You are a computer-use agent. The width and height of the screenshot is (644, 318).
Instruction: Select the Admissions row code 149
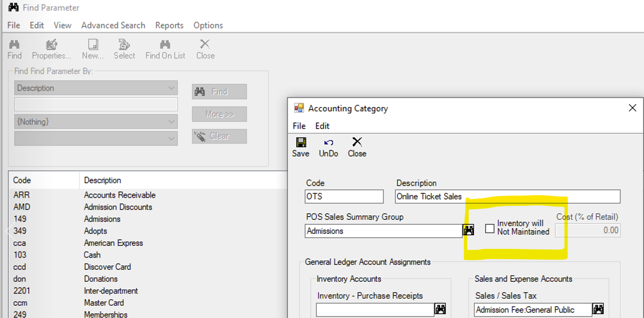[148, 219]
